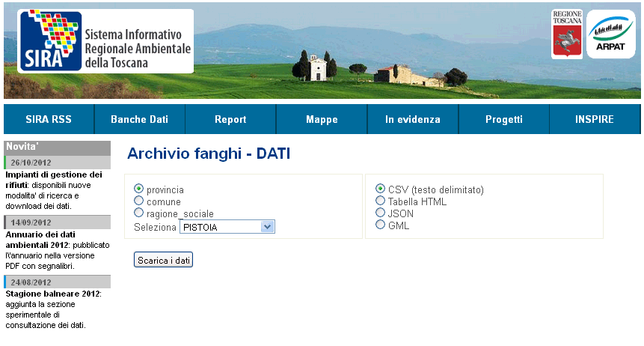Choose GML output format

click(x=380, y=224)
